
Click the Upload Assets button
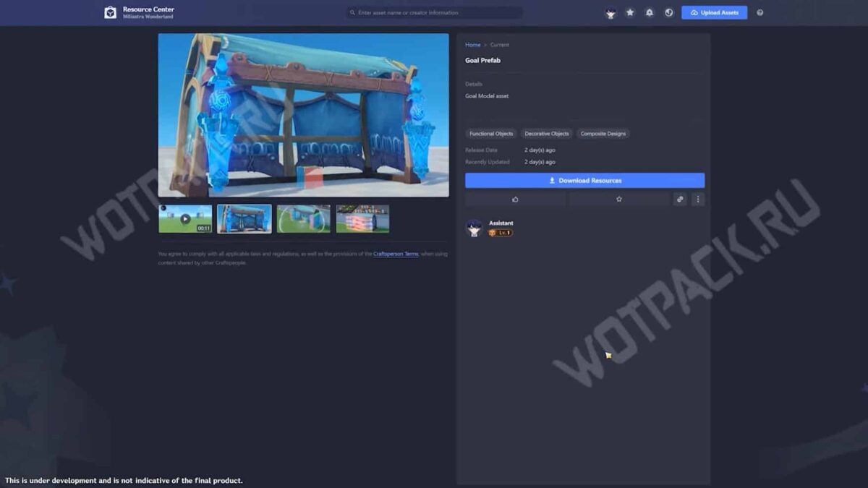coord(714,13)
